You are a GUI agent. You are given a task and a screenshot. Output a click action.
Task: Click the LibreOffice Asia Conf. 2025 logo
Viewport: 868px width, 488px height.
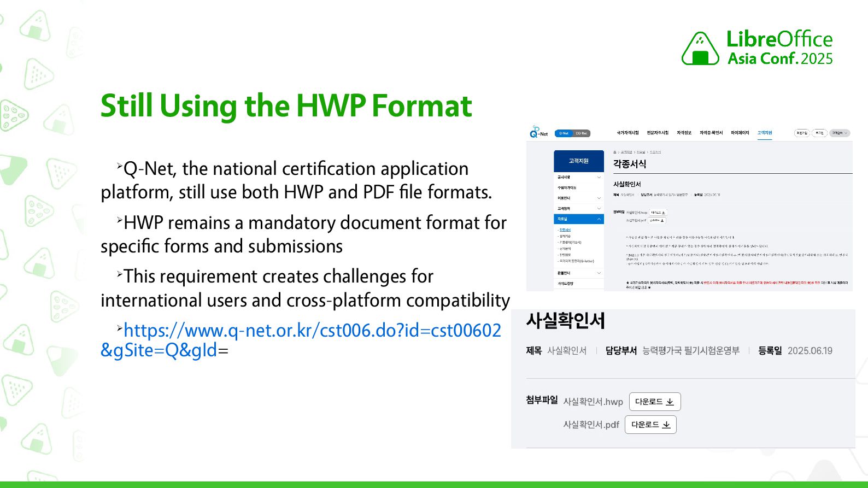pyautogui.click(x=757, y=48)
